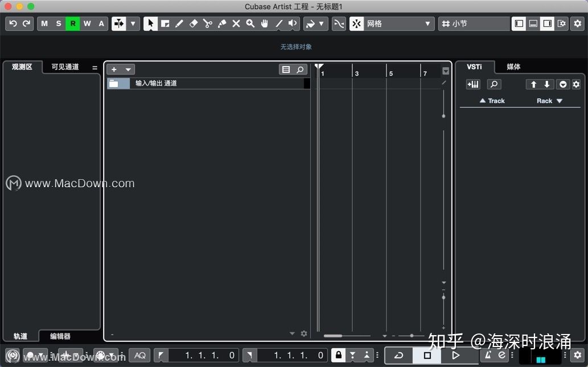Toggle left zone visibility icon
This screenshot has height=367, width=588.
point(519,24)
